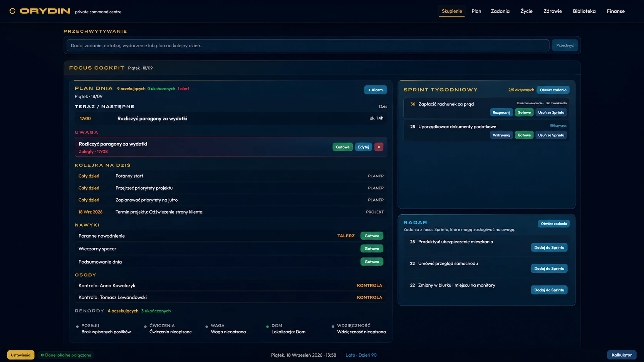644x362 pixels.
Task: Add ubezpieczenie mieszkania task to Sprint
Action: pos(549,247)
